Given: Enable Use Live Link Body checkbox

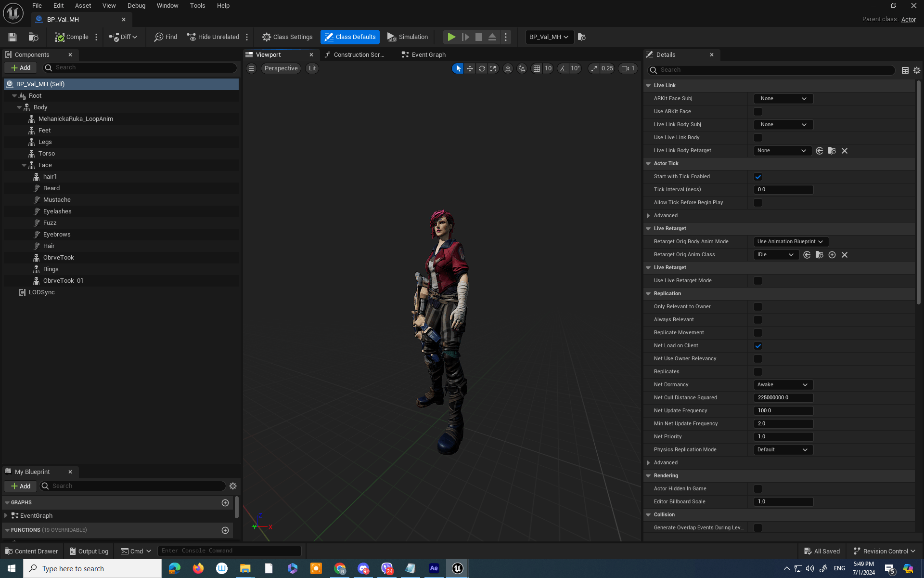Looking at the screenshot, I should click(x=758, y=138).
